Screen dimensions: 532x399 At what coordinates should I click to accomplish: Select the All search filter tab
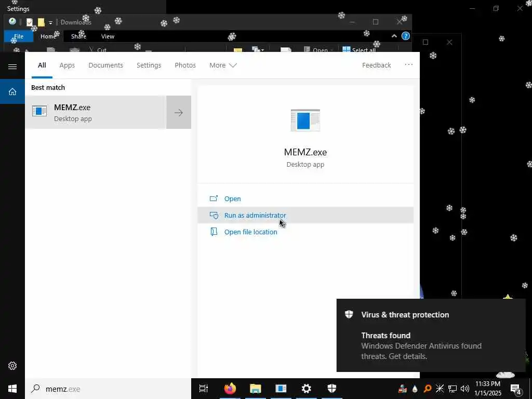pyautogui.click(x=42, y=65)
